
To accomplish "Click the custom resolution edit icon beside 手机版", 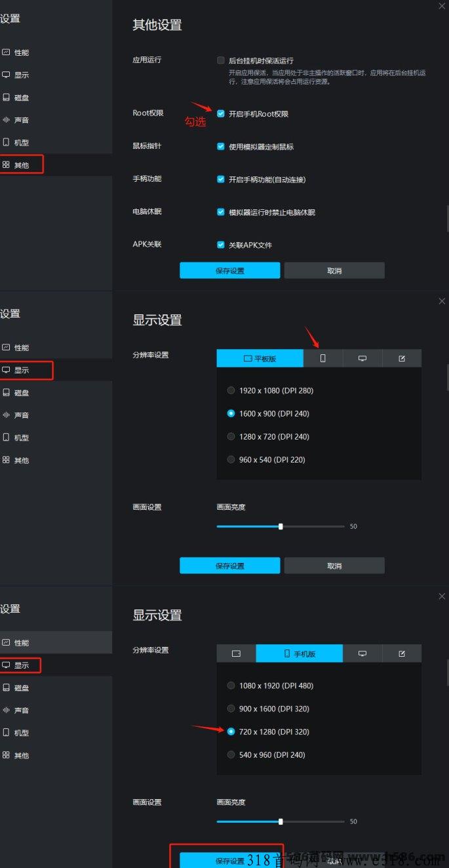I will tap(402, 653).
